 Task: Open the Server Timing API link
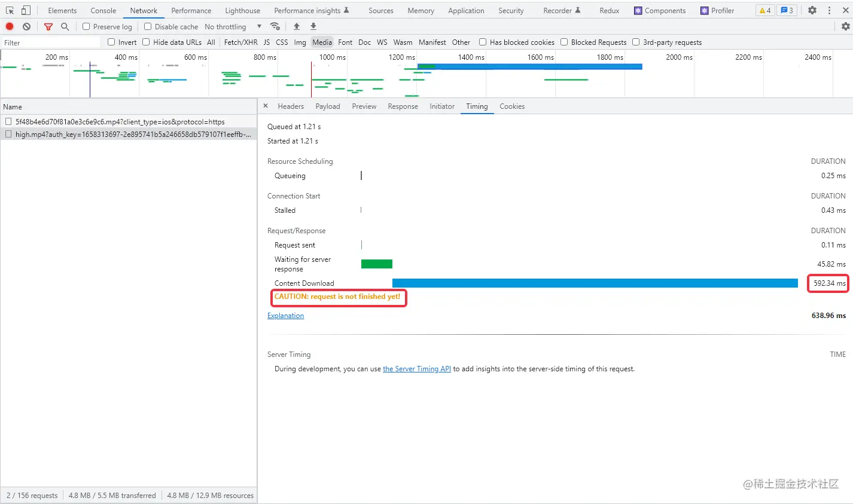[x=417, y=369]
